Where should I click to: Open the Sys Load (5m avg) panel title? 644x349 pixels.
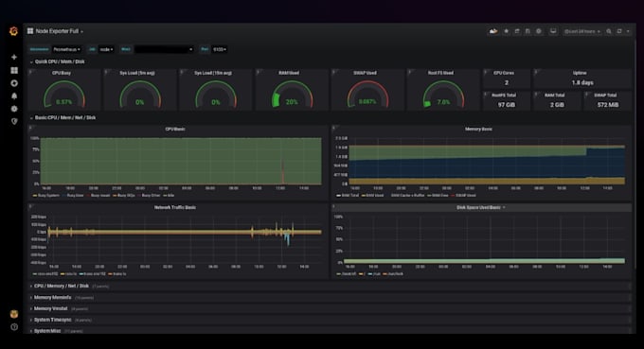click(137, 73)
